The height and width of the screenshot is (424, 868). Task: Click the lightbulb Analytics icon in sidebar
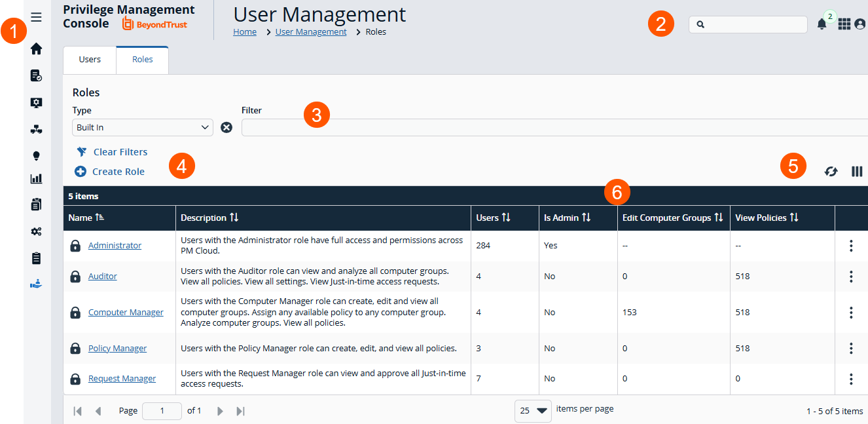click(x=36, y=155)
